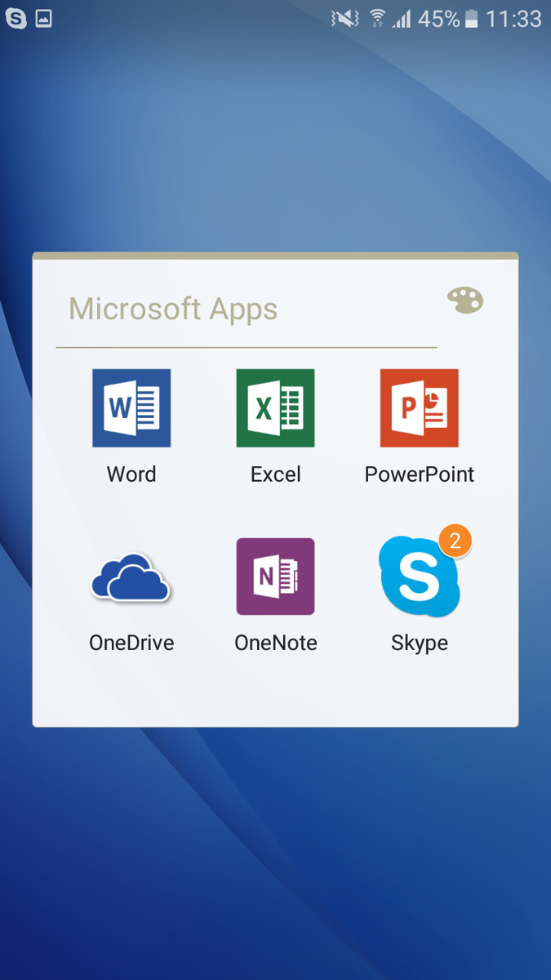The image size is (551, 980).
Task: Launch the OneNote app icon
Action: coord(275,577)
